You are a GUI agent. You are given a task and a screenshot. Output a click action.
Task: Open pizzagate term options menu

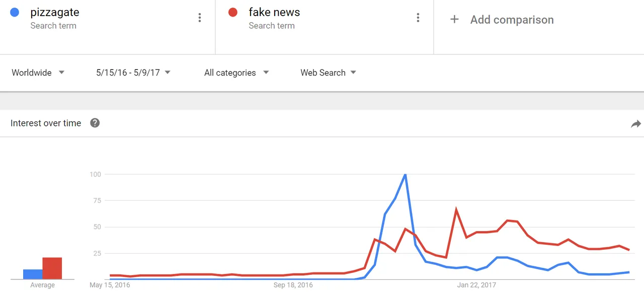(x=200, y=18)
